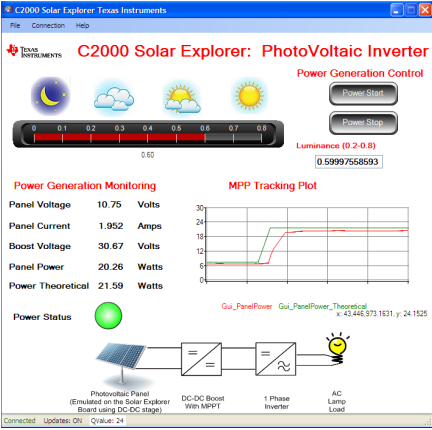This screenshot has width=432, height=430.
Task: Click the window resize grip corner
Action: click(x=428, y=422)
